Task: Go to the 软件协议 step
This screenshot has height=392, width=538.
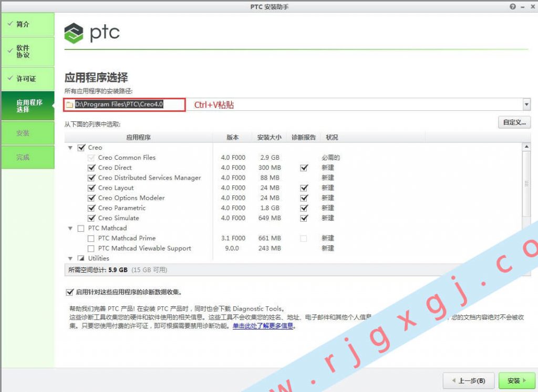Action: tap(28, 51)
